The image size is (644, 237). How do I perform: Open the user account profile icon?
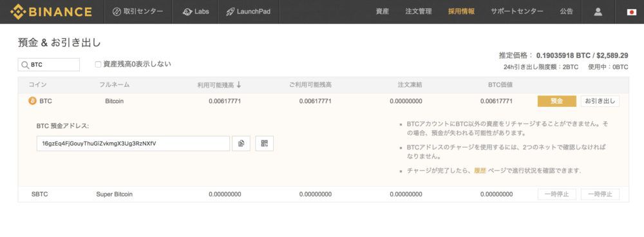[x=598, y=12]
